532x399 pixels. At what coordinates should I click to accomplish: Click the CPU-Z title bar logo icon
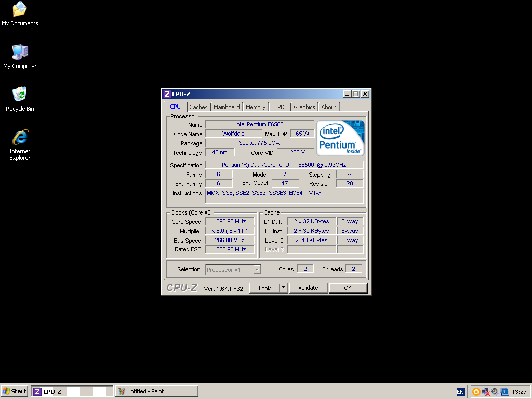(167, 94)
